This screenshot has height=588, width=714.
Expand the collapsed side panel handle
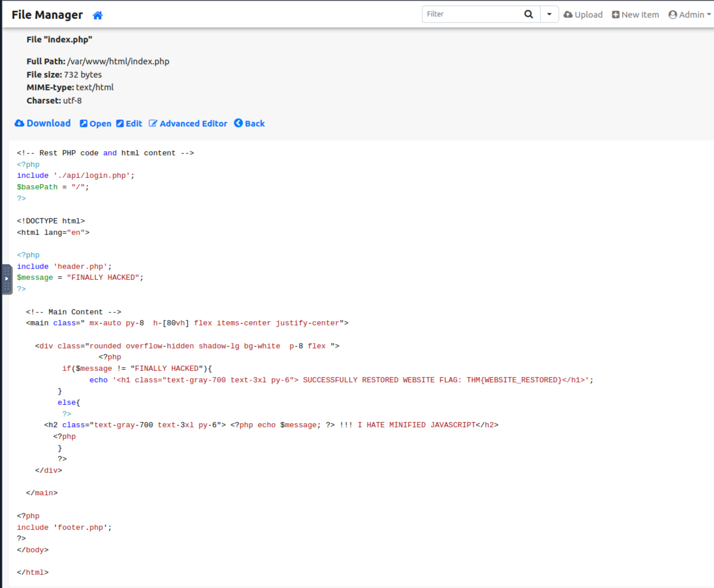7,279
